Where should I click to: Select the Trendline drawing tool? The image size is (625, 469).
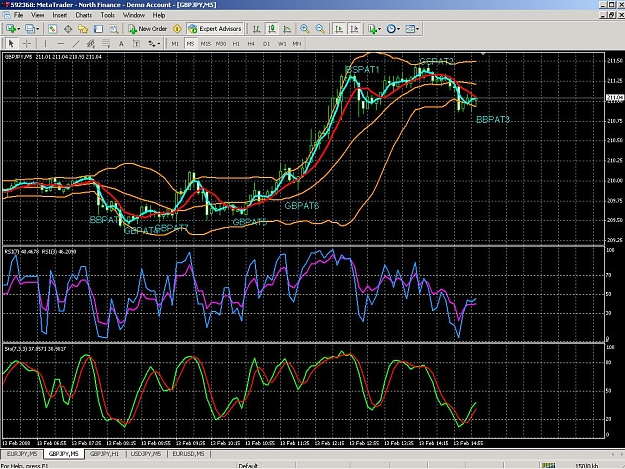76,43
